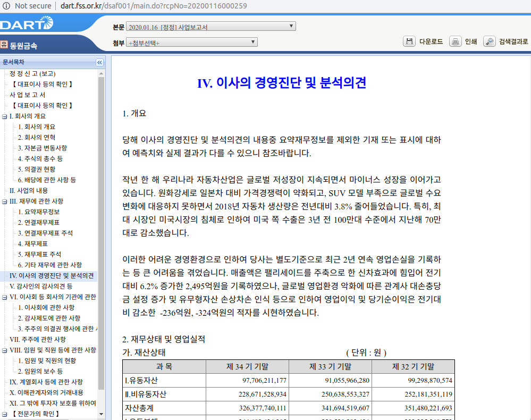Select IV. 이사의 경영진단 및 분석의견 in tree
Image resolution: width=531 pixels, height=420 pixels.
pos(52,276)
